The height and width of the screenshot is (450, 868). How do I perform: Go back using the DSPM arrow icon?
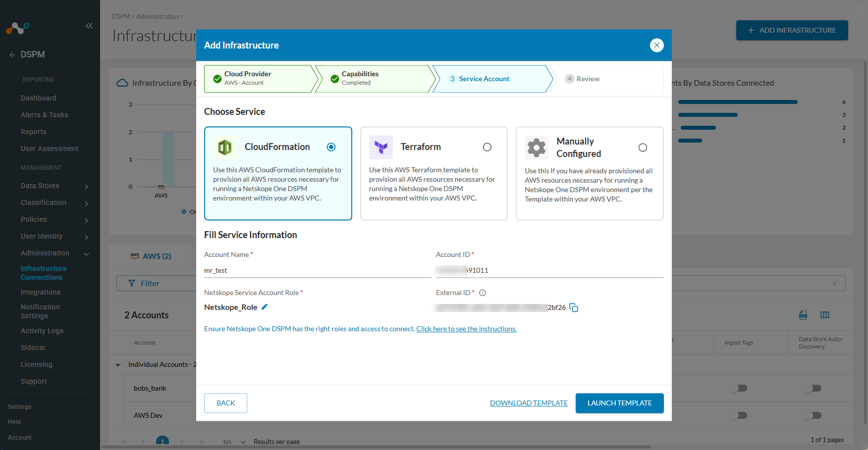click(12, 55)
